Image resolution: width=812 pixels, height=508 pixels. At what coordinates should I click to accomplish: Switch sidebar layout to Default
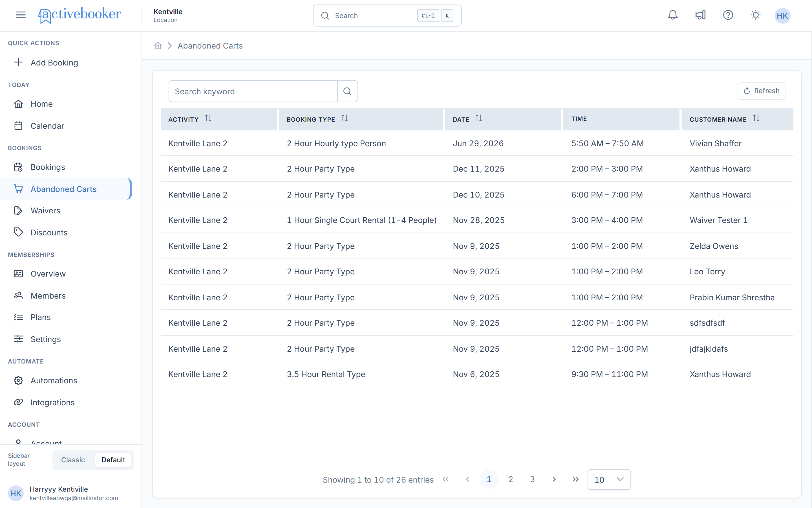[113, 460]
